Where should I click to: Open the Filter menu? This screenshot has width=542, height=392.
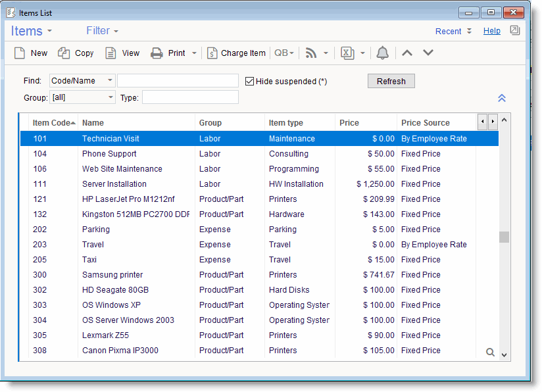102,31
